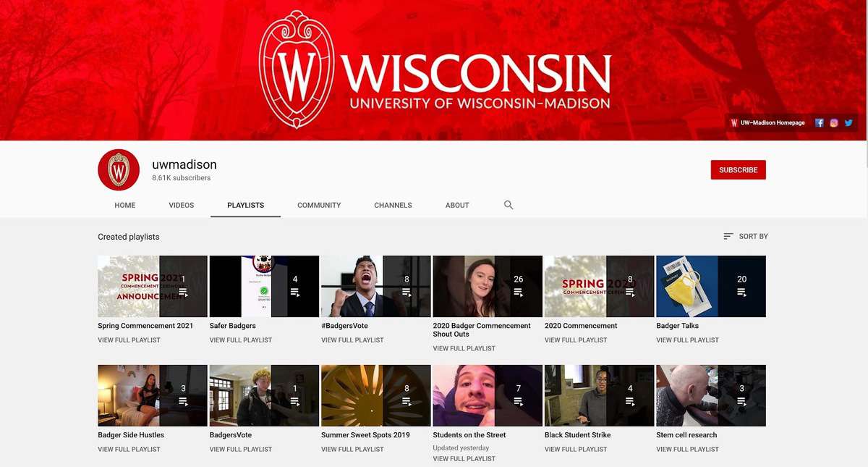Click VIEW FULL PLAYLIST under Stem cell research

pos(686,449)
